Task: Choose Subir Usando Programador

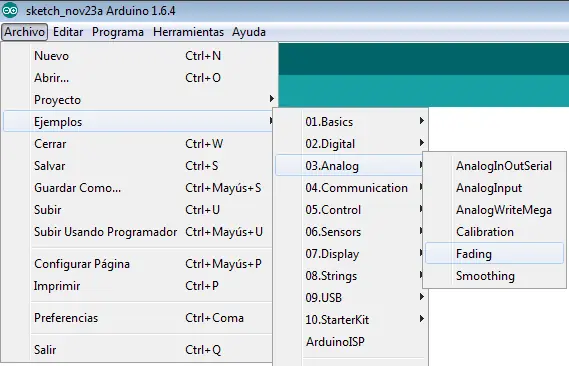Action: (x=138, y=232)
